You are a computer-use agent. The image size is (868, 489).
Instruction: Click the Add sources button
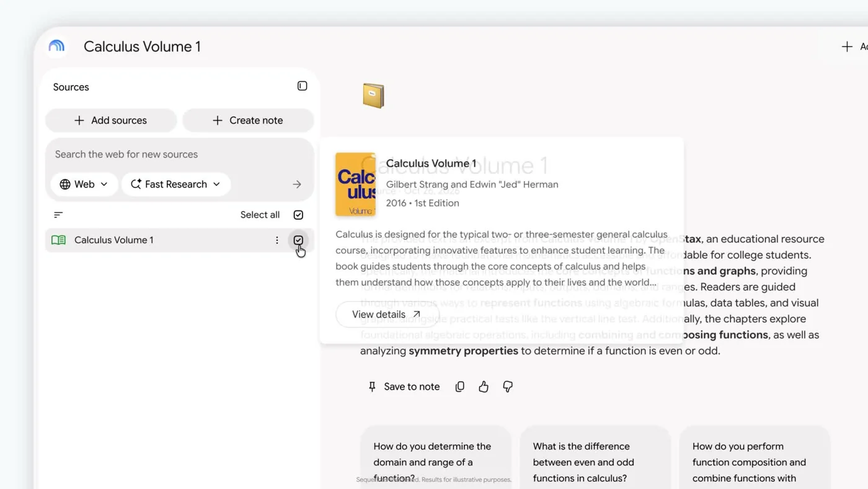click(x=111, y=120)
